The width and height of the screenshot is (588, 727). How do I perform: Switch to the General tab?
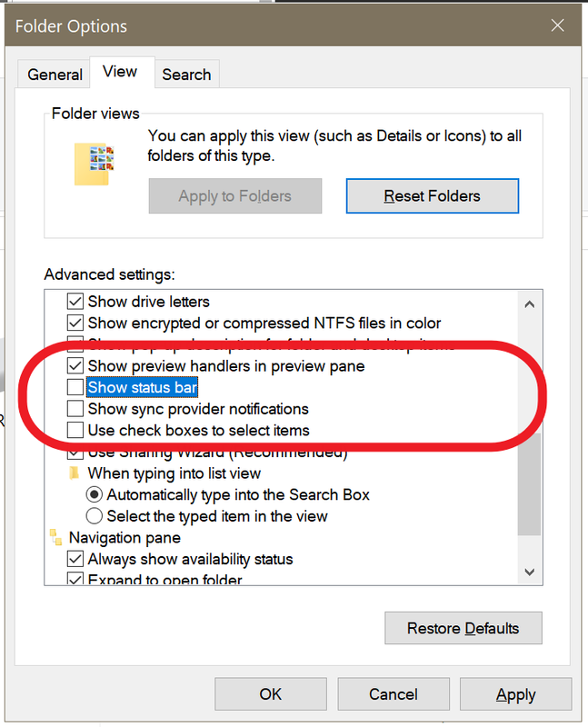tap(55, 75)
